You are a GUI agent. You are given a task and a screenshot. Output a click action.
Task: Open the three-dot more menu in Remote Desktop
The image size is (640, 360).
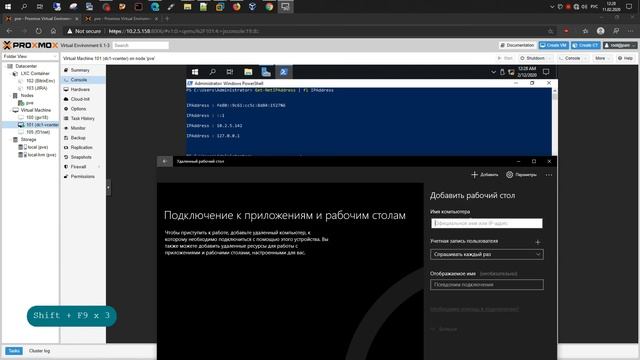549,175
